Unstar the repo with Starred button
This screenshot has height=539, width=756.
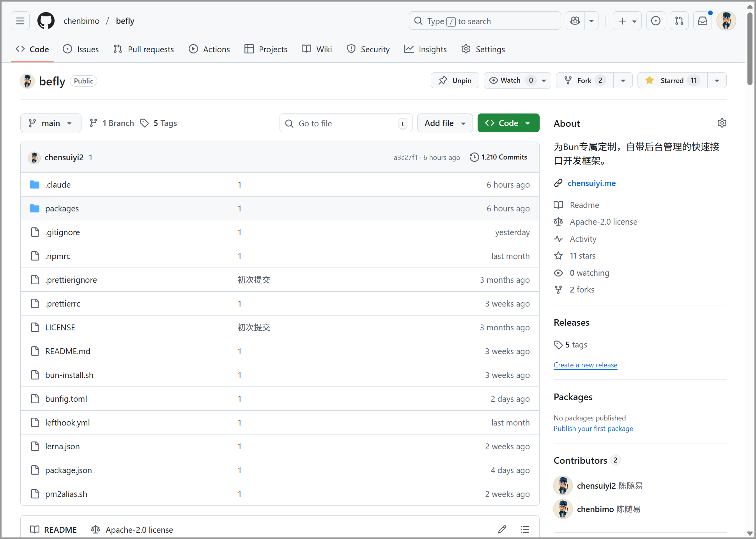tap(673, 80)
